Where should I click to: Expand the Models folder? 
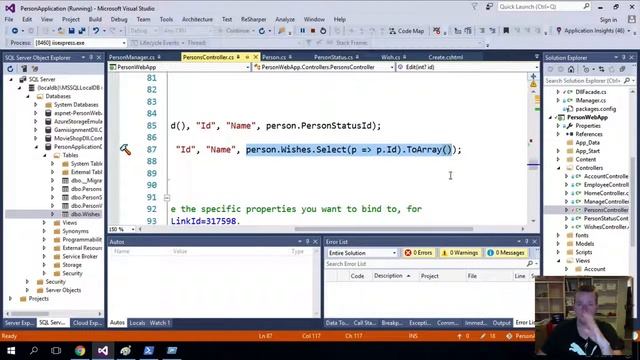559,244
